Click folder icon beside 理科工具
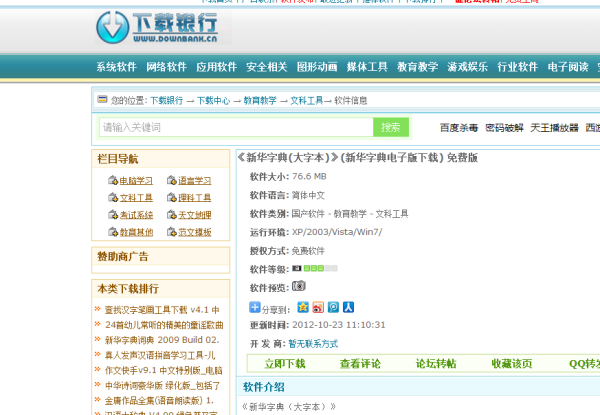The image size is (600, 415). point(171,197)
